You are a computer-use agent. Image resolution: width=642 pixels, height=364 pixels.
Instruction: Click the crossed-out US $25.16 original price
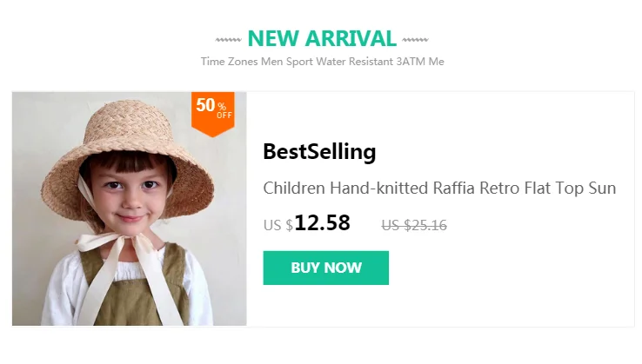414,225
